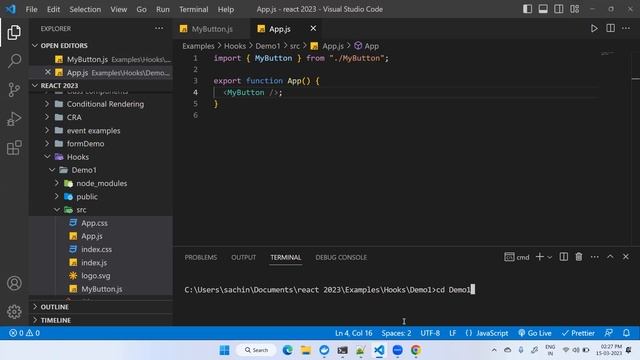Open the Search view in activity bar
This screenshot has width=640, height=360.
(x=14, y=61)
